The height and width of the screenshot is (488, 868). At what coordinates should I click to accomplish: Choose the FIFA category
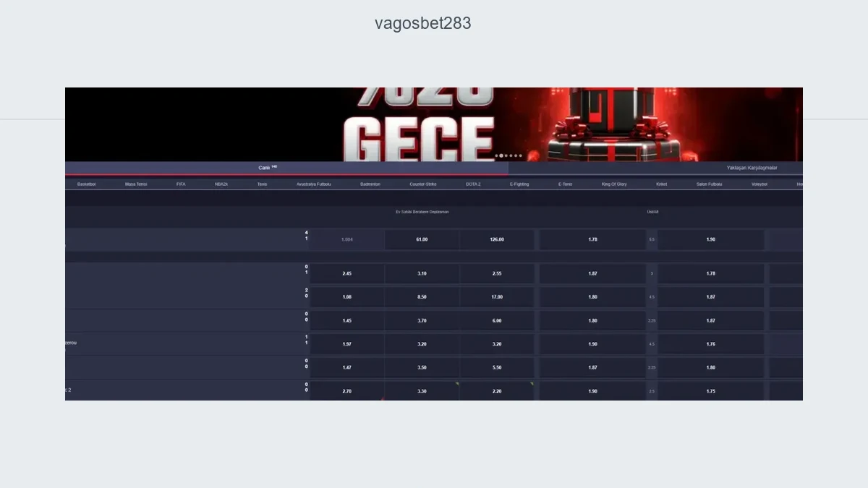point(181,184)
